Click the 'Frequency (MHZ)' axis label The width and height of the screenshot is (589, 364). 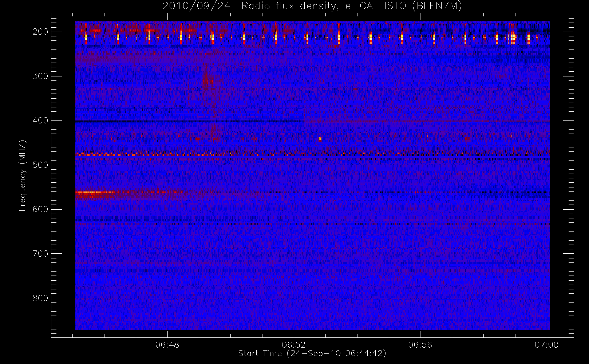pyautogui.click(x=23, y=175)
